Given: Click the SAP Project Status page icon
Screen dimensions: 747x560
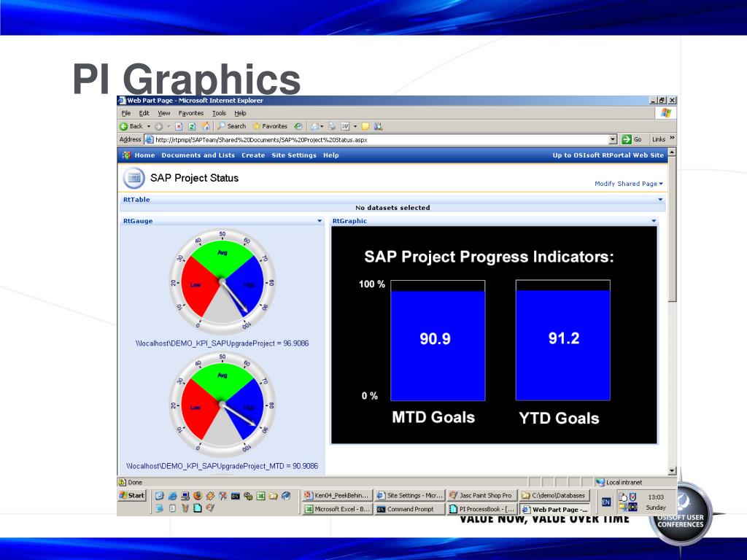Looking at the screenshot, I should (x=134, y=178).
